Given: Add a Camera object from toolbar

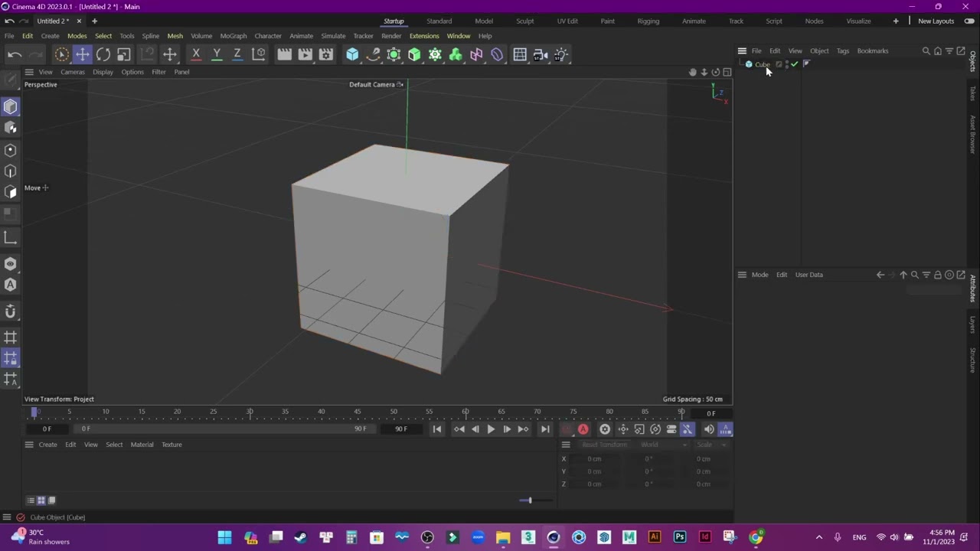Looking at the screenshot, I should pyautogui.click(x=541, y=54).
